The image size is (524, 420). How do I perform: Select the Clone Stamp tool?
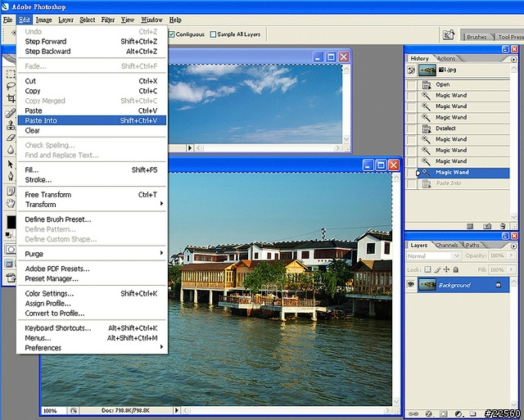click(11, 125)
